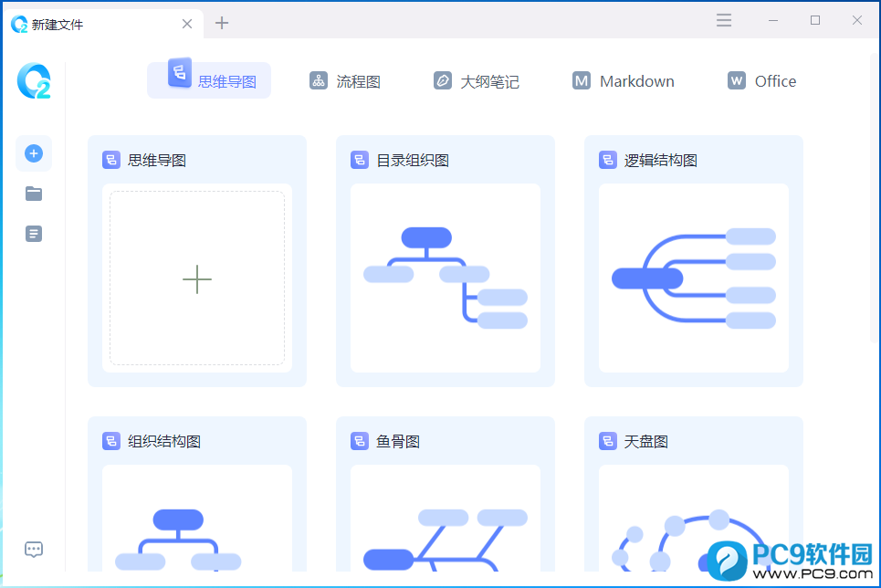881x588 pixels.
Task: Click the 思维导图 card title text
Action: pyautogui.click(x=157, y=161)
